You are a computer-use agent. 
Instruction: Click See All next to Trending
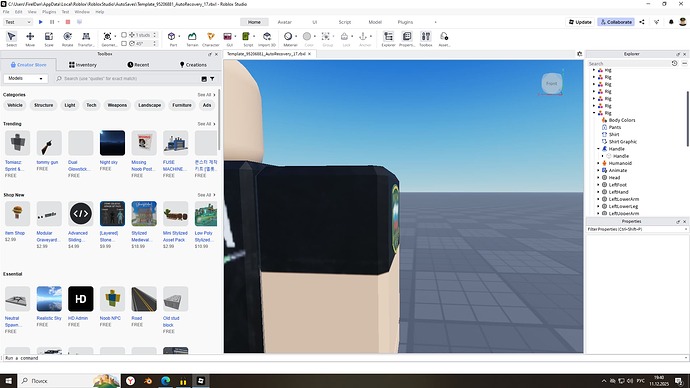(206, 124)
